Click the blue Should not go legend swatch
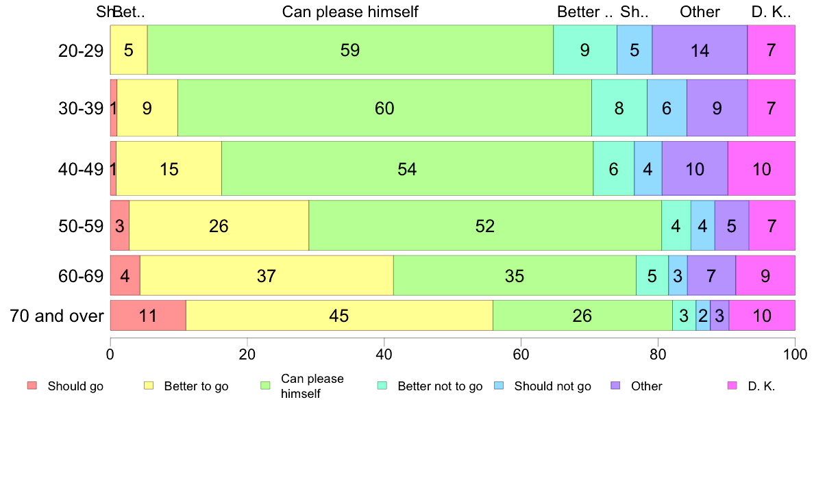The height and width of the screenshot is (504, 814). 499,386
